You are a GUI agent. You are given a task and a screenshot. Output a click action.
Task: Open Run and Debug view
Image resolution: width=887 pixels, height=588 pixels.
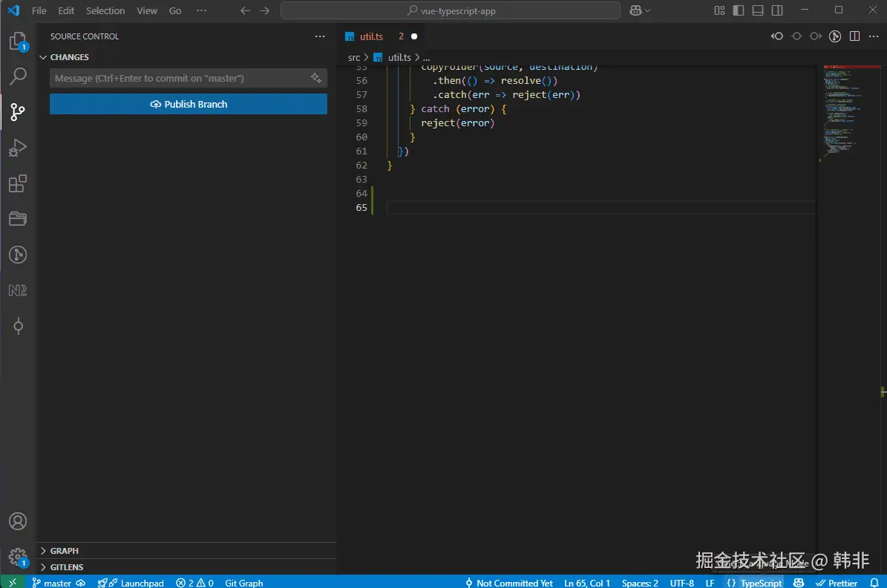(x=18, y=148)
